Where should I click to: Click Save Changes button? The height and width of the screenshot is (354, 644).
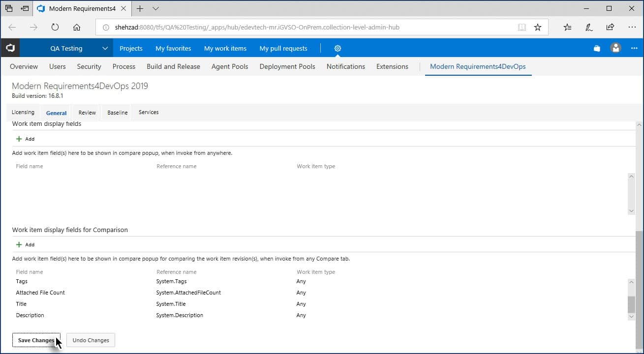click(x=36, y=340)
